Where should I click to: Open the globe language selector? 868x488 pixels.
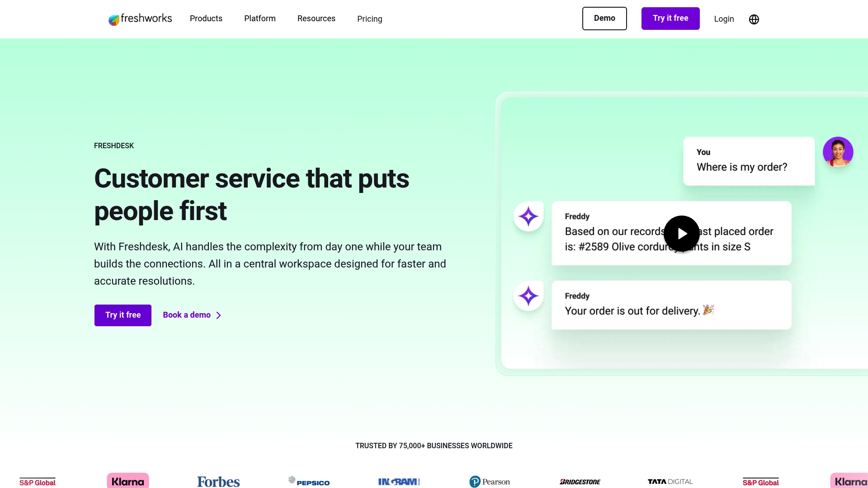pos(754,19)
